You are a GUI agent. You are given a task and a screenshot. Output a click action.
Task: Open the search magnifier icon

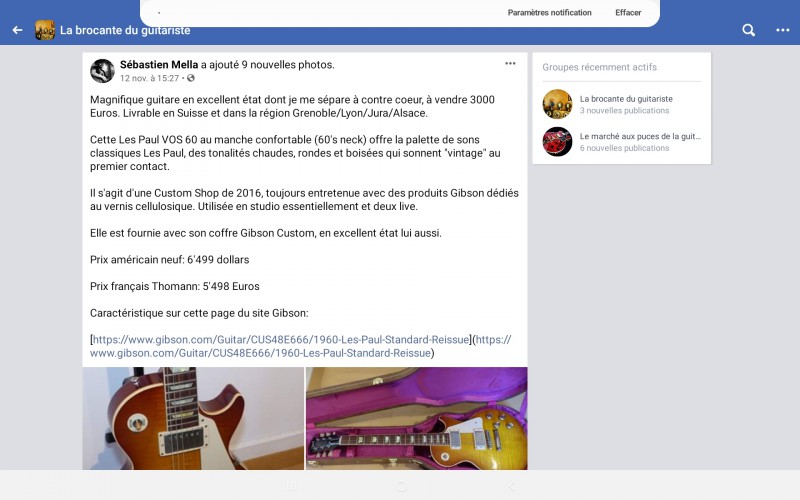coord(748,30)
